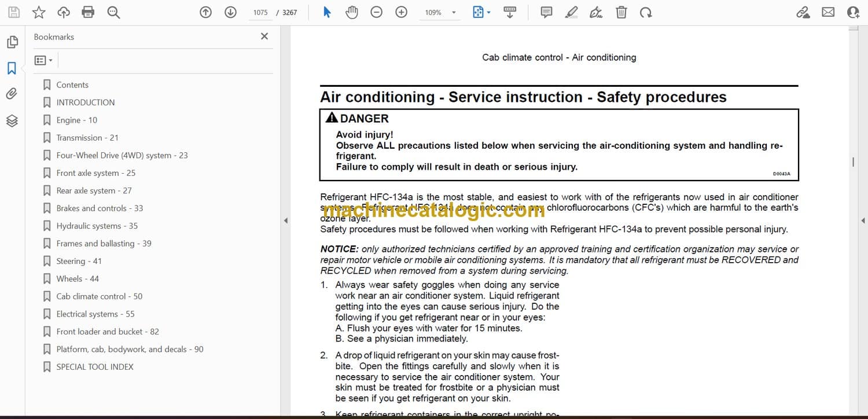Click the 'DANGER' warning label
The image size is (868, 419).
364,119
